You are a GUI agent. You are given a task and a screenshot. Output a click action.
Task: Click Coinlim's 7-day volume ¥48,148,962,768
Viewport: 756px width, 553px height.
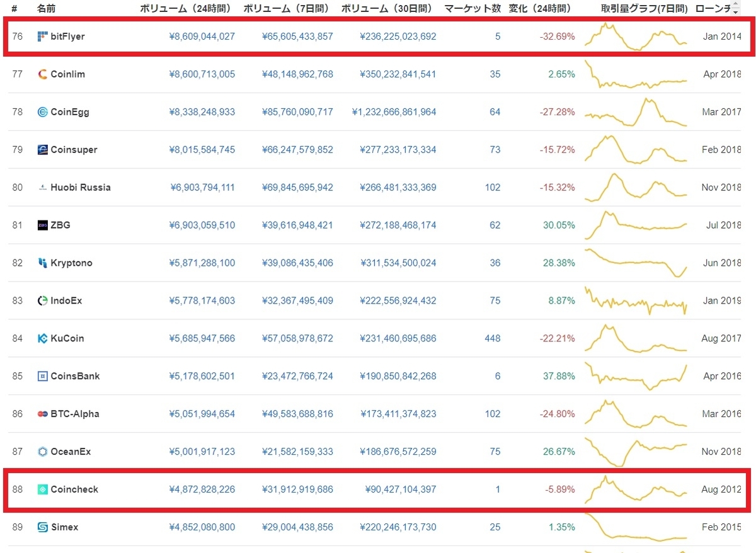pos(297,74)
